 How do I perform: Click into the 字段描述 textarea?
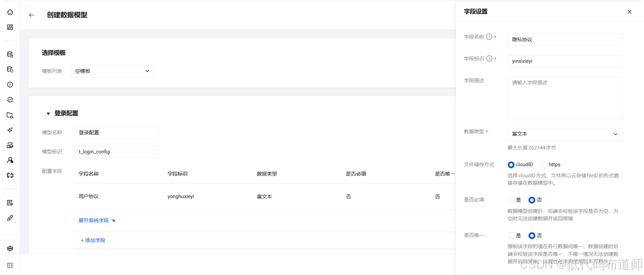[565, 98]
